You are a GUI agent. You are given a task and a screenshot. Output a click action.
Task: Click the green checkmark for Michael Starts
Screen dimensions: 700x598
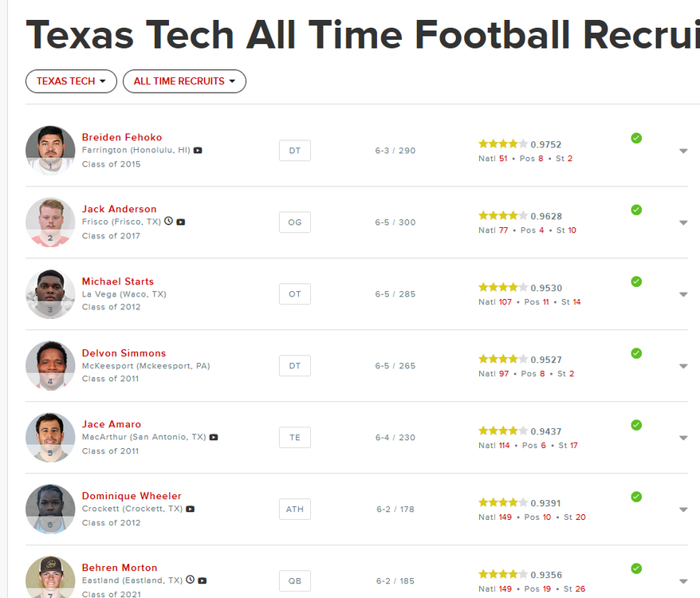point(636,281)
